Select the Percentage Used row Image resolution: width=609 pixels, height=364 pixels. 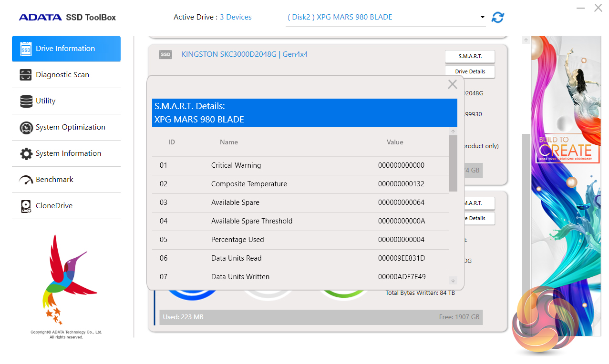pyautogui.click(x=300, y=240)
